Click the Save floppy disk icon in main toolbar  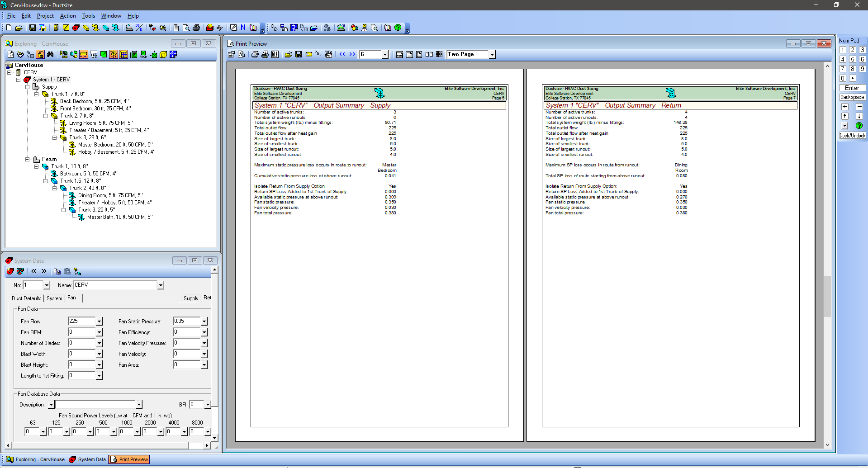[x=33, y=28]
